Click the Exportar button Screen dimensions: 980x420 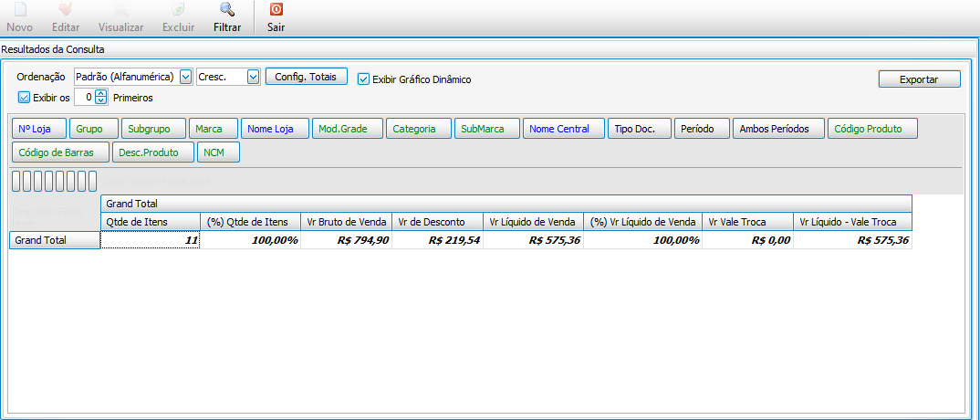coord(919,79)
